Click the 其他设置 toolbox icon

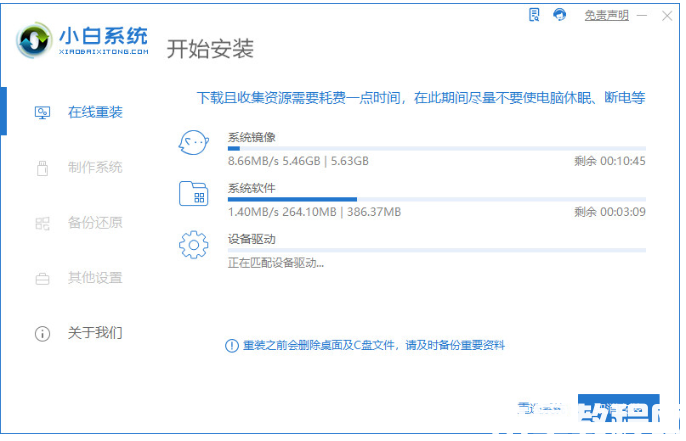pyautogui.click(x=42, y=279)
